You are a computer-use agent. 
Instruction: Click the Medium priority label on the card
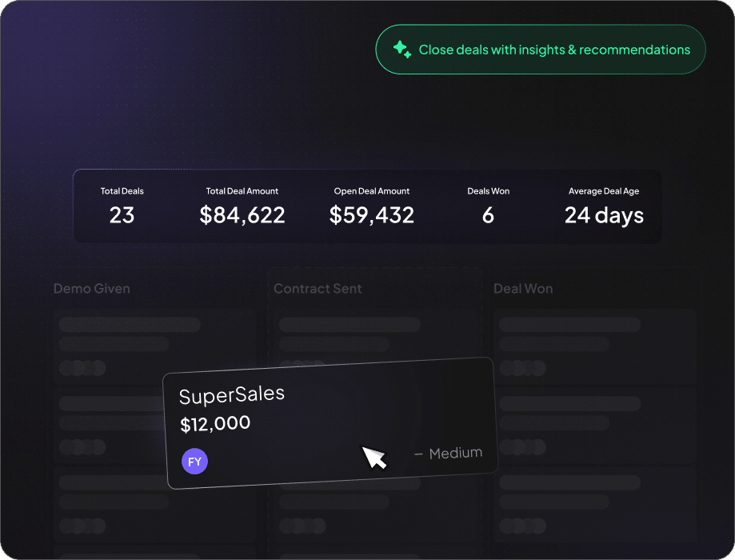point(456,454)
